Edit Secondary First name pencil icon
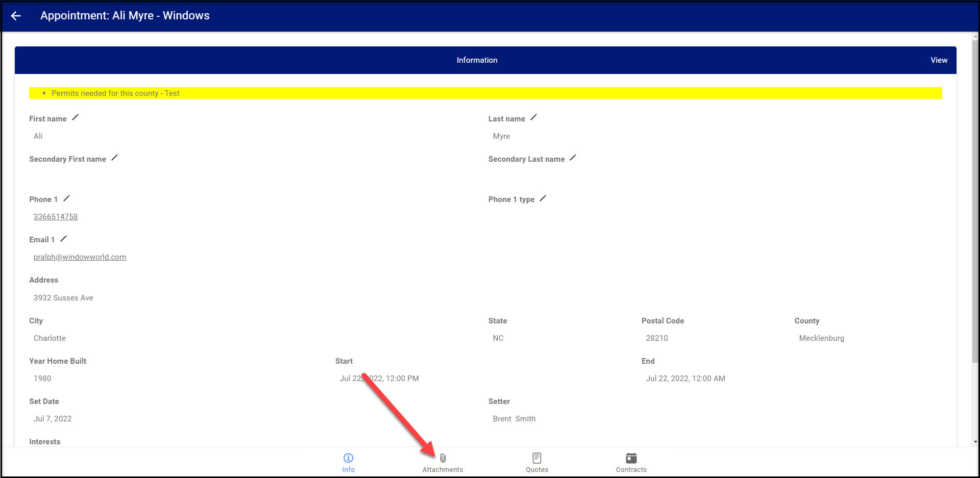Image resolution: width=980 pixels, height=478 pixels. pos(114,158)
